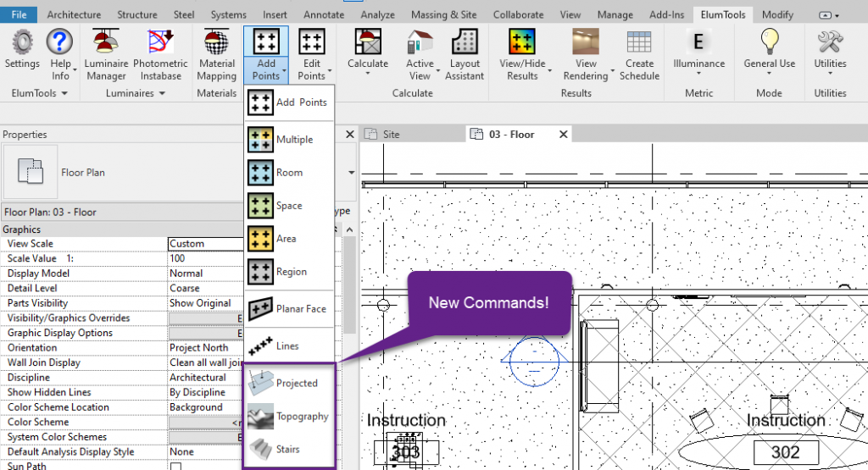Click the Color Scheme value button
This screenshot has height=470, width=868.
click(x=206, y=423)
